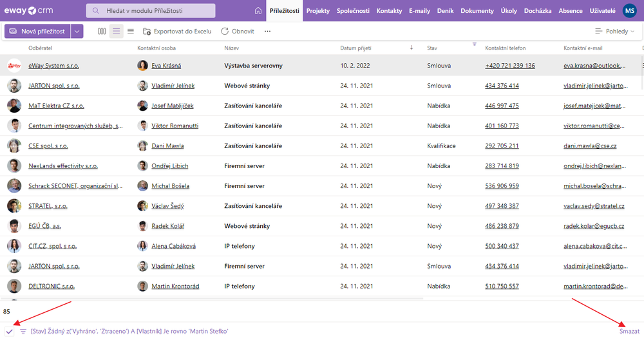Viewport: 644px width, 340px height.
Task: Open the Absence module
Action: (x=570, y=11)
